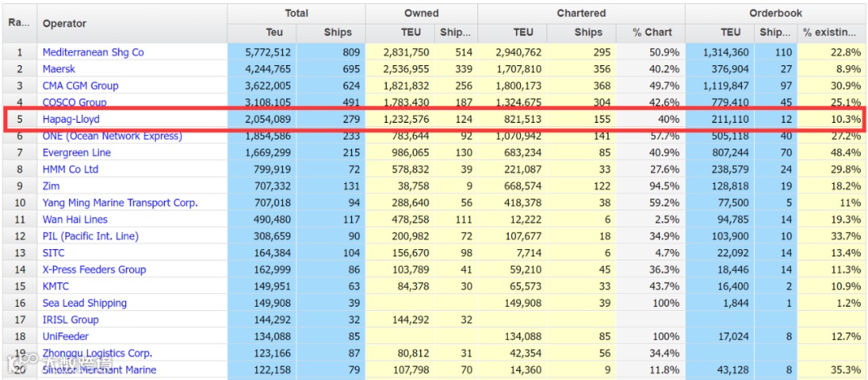
Task: Open the HMM Co Ltd operator link
Action: [x=70, y=170]
